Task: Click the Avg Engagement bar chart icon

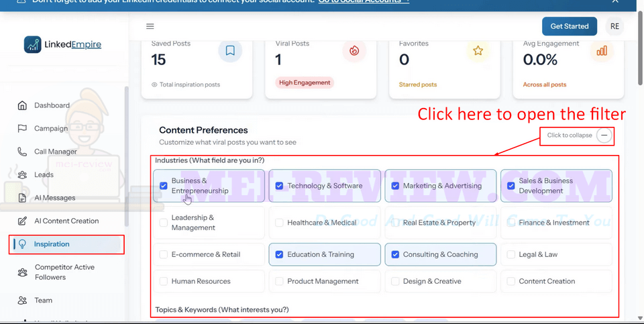Action: (x=602, y=50)
